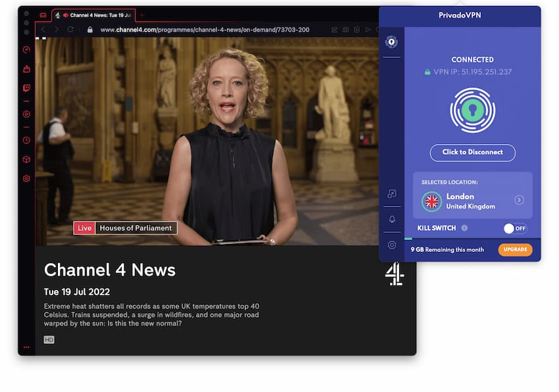Viewport: 559px width, 392px height.
Task: Reload the Channel 4 page
Action: (x=70, y=30)
